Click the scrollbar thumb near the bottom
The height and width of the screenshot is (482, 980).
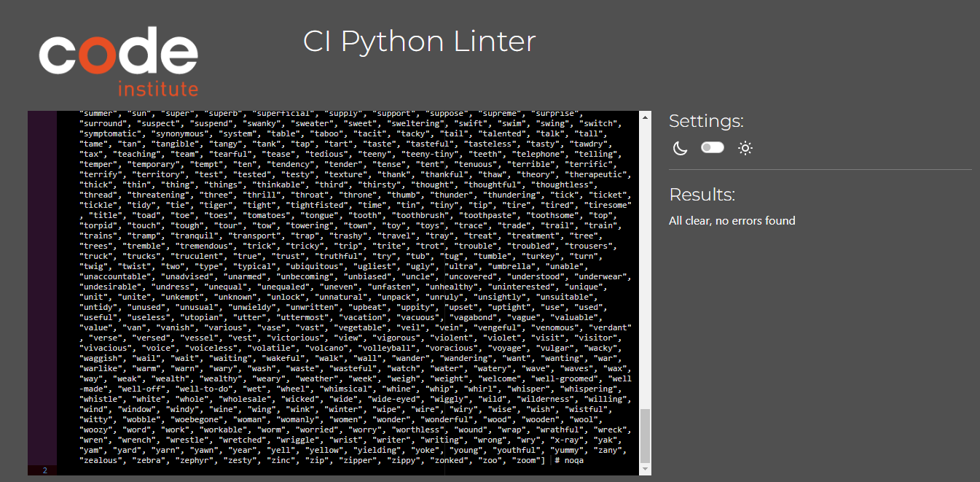[x=644, y=430]
